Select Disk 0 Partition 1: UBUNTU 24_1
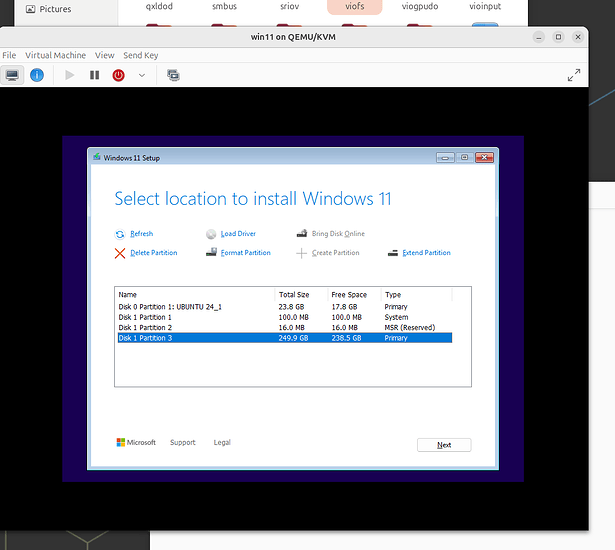 click(285, 307)
